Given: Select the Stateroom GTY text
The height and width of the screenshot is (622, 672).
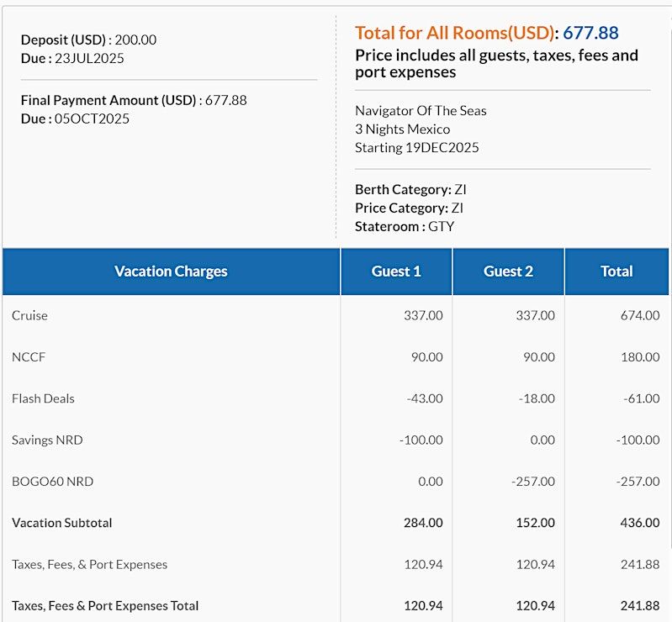Looking at the screenshot, I should tap(405, 227).
